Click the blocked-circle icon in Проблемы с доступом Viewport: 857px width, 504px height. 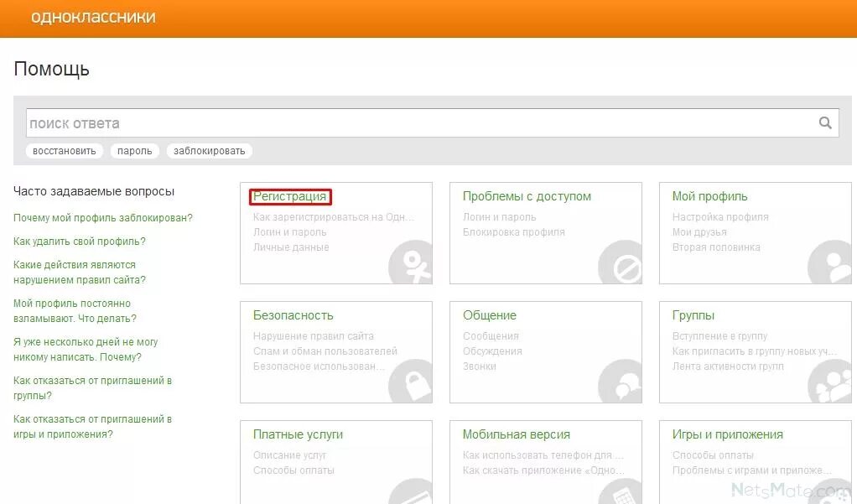click(621, 262)
